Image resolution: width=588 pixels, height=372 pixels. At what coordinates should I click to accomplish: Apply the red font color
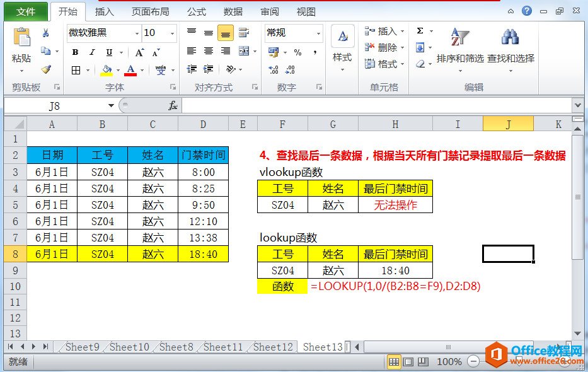(x=130, y=70)
